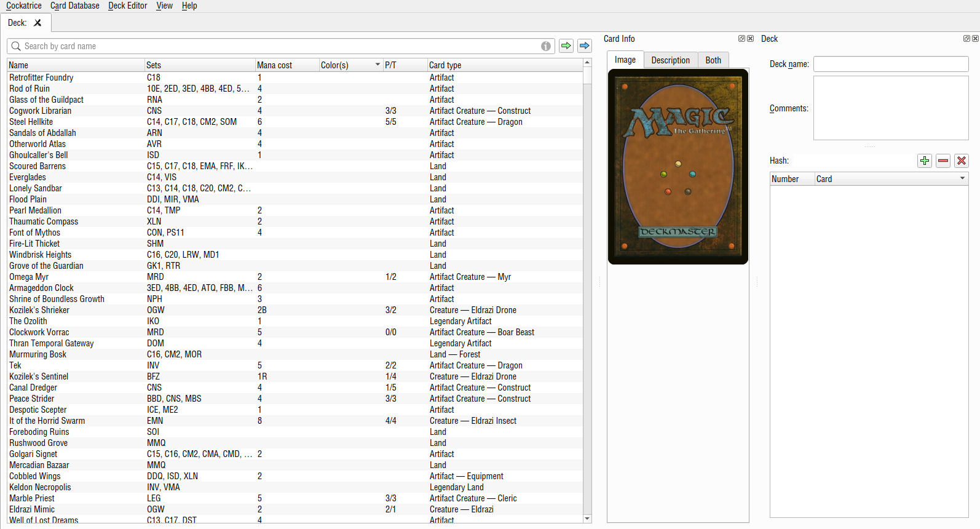Sort by Mana cost column header
This screenshot has height=529, width=980.
point(287,65)
